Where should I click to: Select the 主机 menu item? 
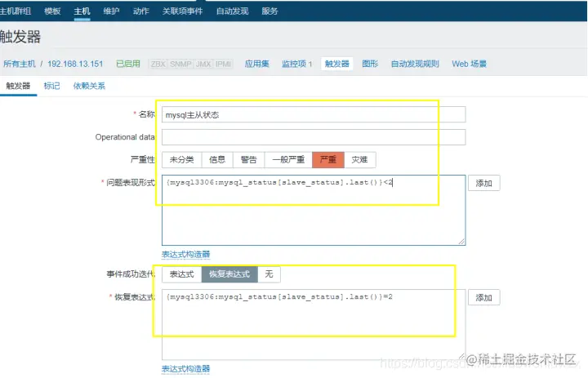pos(82,11)
